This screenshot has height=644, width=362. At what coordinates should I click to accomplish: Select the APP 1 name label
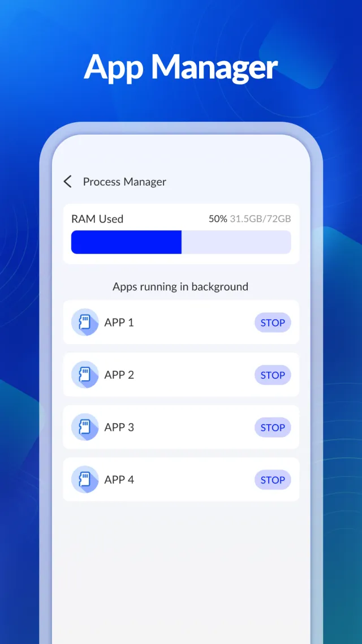click(119, 323)
